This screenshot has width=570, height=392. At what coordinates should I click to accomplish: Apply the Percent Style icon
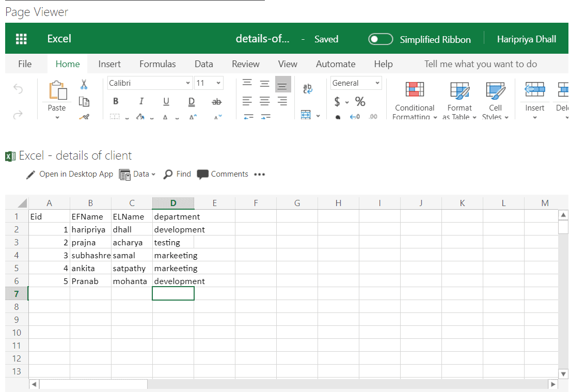[360, 102]
